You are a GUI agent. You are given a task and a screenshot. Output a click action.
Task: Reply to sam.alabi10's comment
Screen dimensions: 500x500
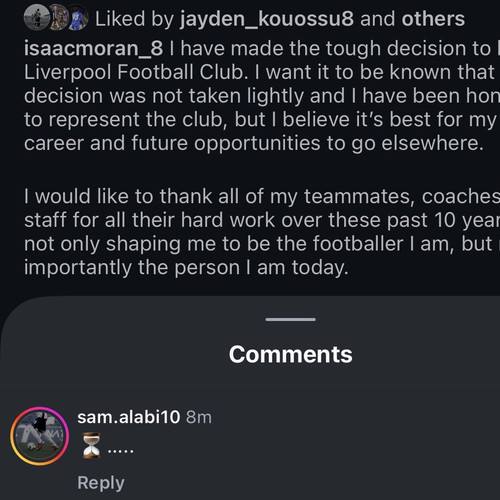coord(101,483)
